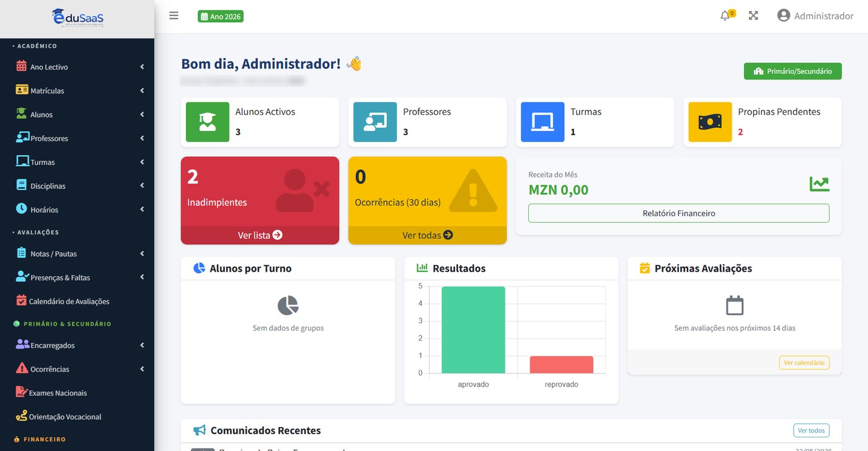This screenshot has width=868, height=451.
Task: Click the Turmas card laptop icon
Action: tap(542, 122)
